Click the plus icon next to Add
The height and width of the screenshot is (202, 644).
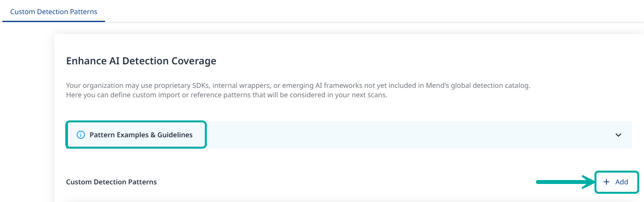point(606,182)
